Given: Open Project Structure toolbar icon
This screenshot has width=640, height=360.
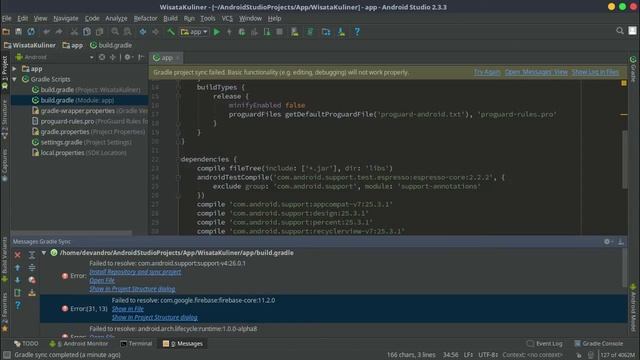Looking at the screenshot, I should tap(326, 32).
